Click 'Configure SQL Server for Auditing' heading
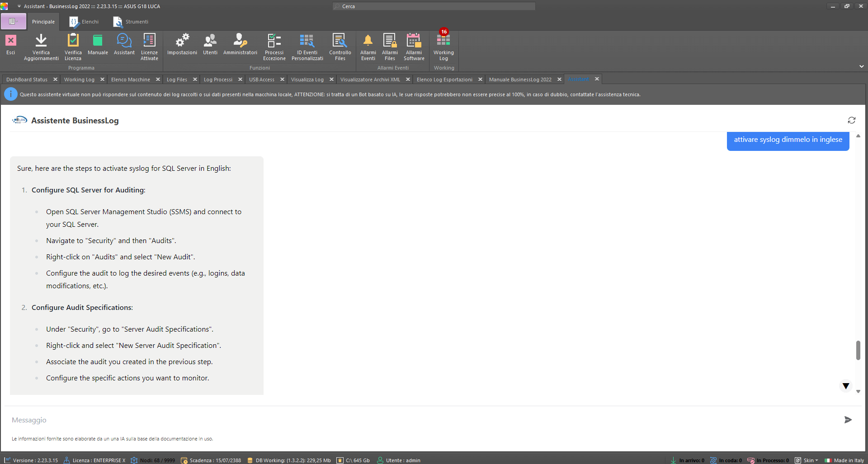Viewport: 868px width, 464px height. [x=88, y=190]
